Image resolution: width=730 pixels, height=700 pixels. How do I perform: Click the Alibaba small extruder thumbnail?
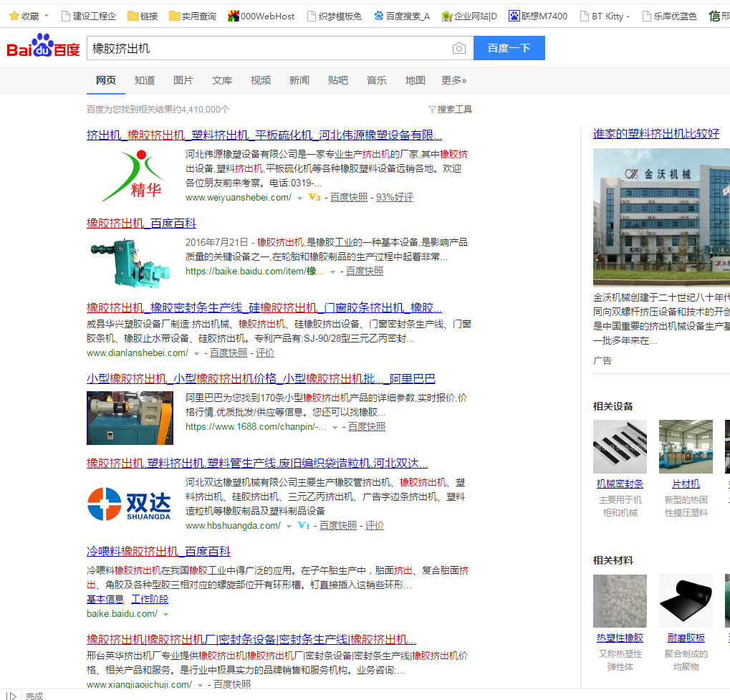point(130,418)
